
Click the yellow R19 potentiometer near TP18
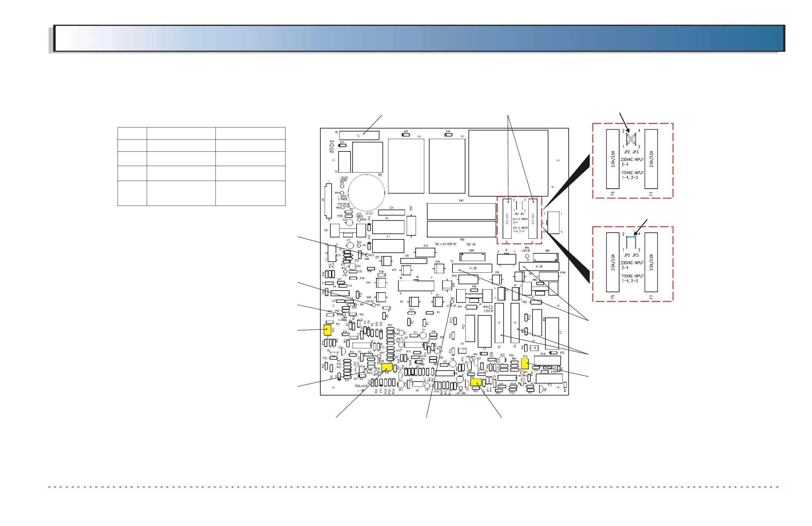point(386,367)
